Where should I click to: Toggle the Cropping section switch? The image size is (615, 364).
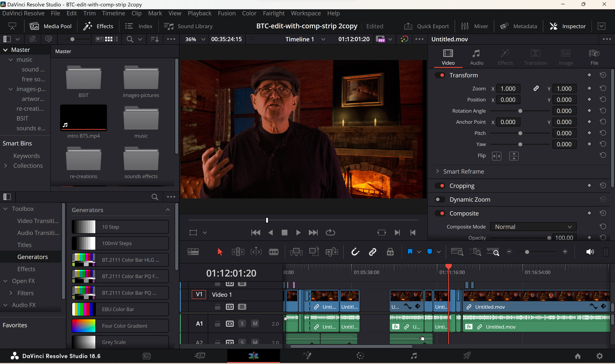[x=440, y=186]
